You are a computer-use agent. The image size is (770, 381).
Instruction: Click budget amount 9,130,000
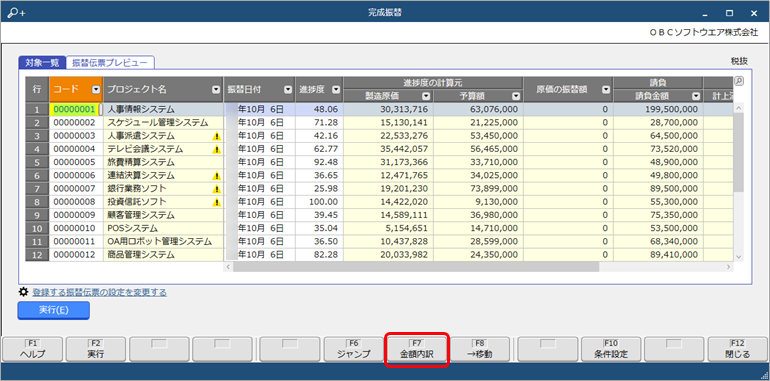pos(496,202)
